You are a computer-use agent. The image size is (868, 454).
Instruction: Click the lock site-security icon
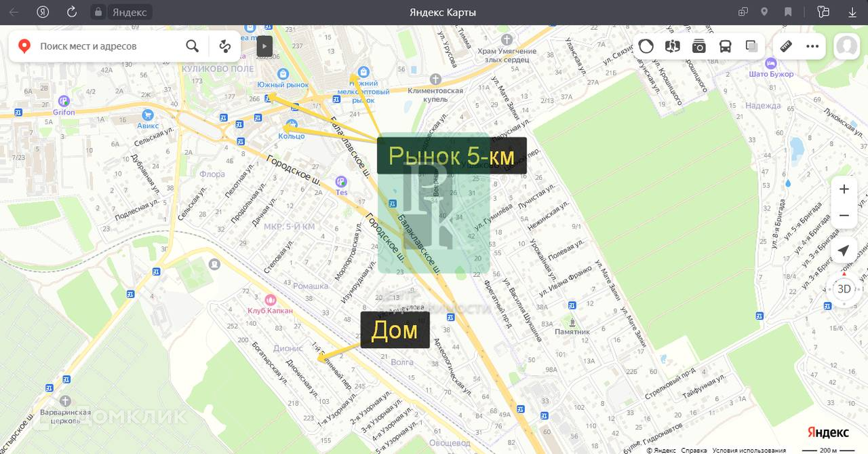click(x=99, y=12)
